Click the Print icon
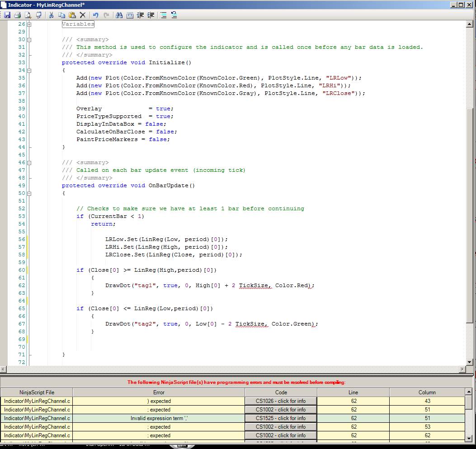476x449 pixels. tap(17, 15)
